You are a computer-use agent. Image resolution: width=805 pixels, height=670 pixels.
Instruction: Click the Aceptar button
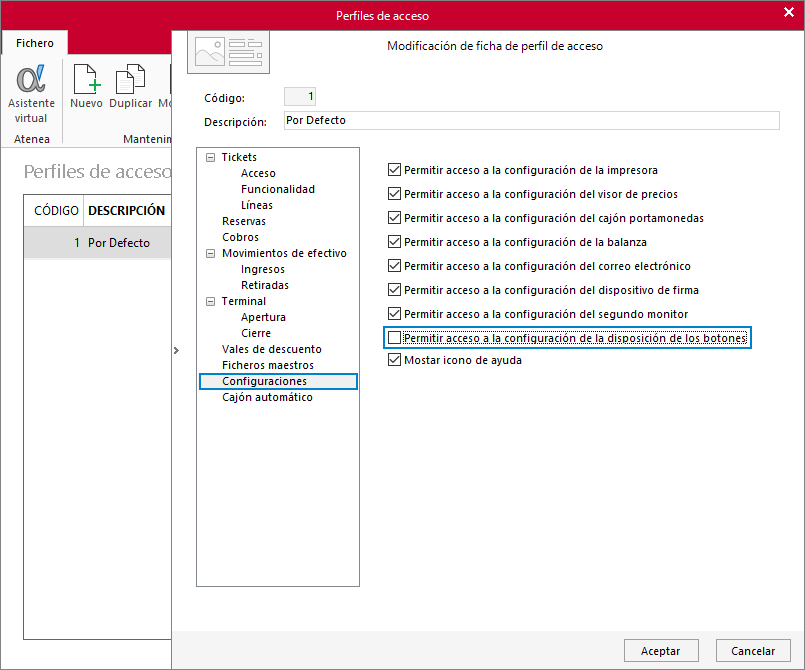click(661, 651)
